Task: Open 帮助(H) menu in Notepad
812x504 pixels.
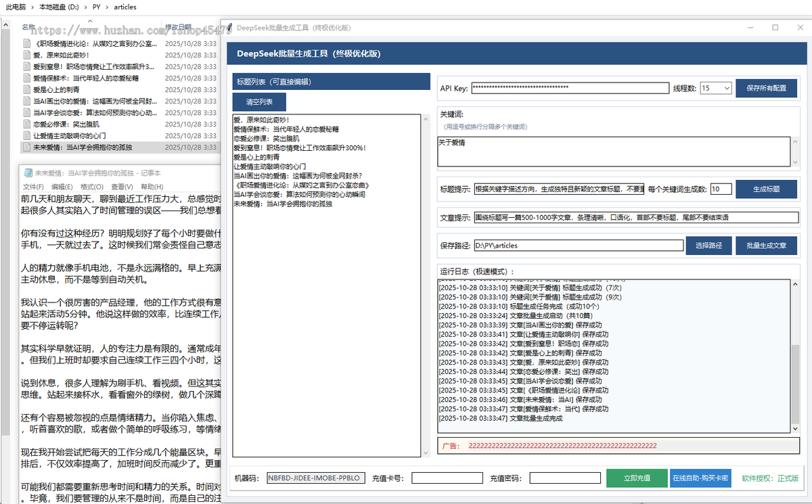Action: coord(152,187)
